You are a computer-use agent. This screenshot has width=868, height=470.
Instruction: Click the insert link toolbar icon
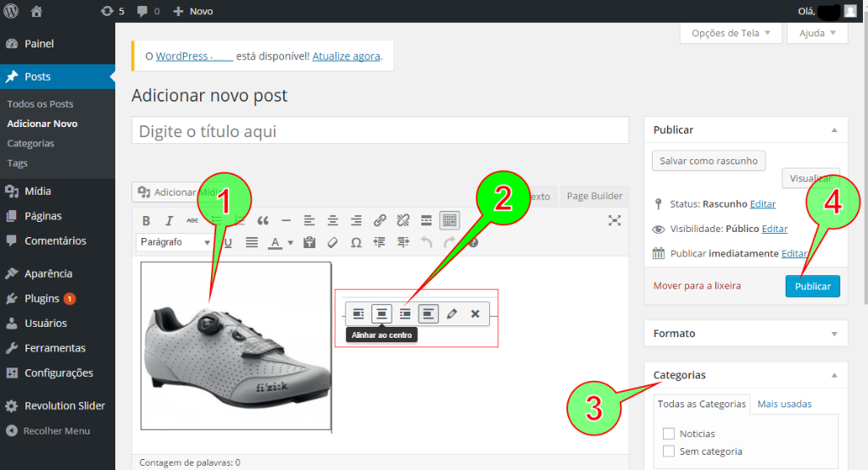(380, 221)
